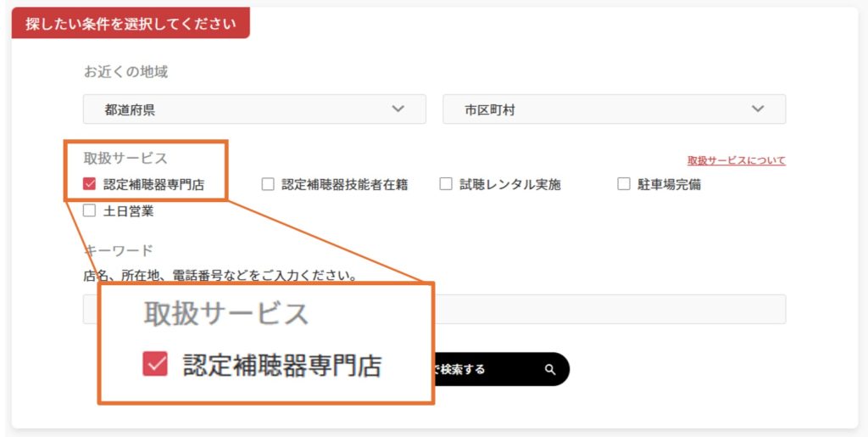Image resolution: width=868 pixels, height=437 pixels.
Task: Uncheck the small 認定補聴器専門店 checkbox
Action: [x=89, y=184]
